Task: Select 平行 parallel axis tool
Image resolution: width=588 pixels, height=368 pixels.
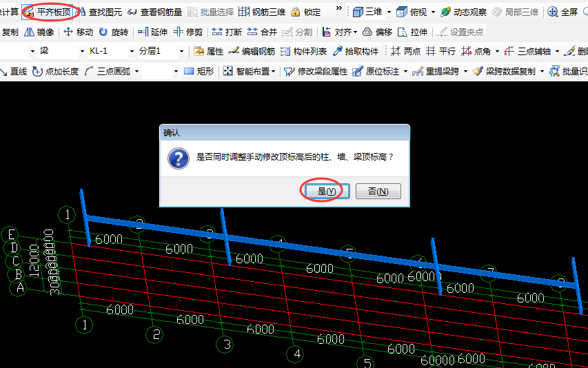Action: click(441, 51)
